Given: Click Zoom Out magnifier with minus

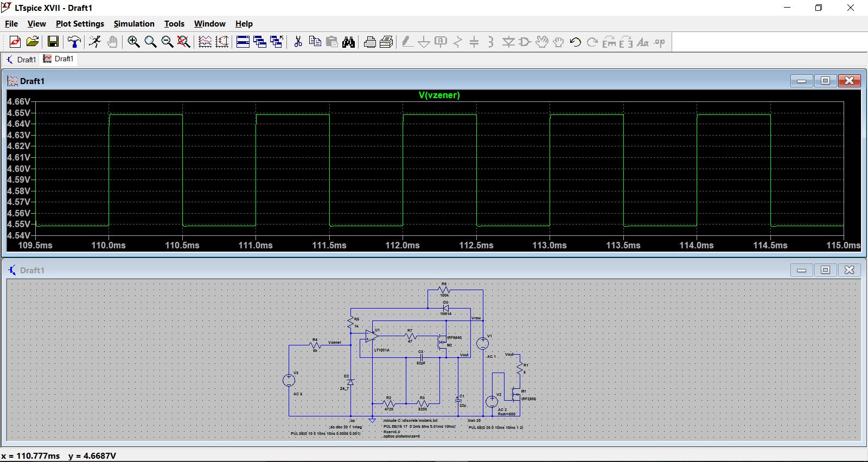Looking at the screenshot, I should 167,42.
